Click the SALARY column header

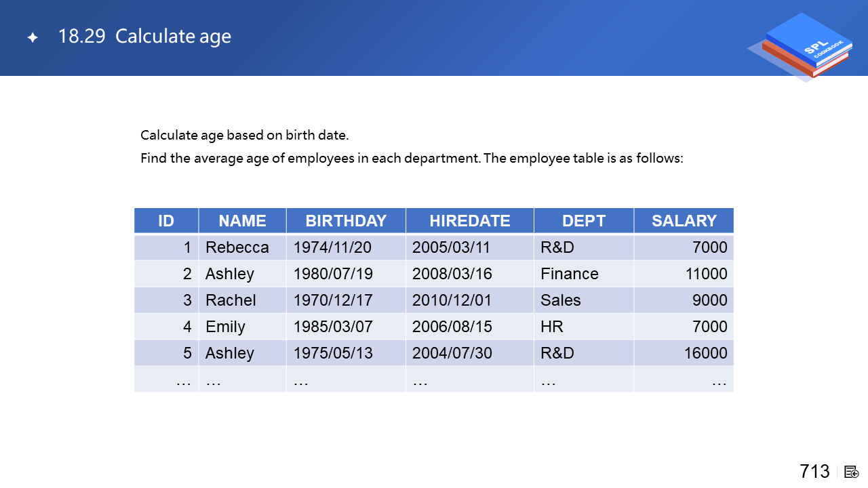(684, 221)
